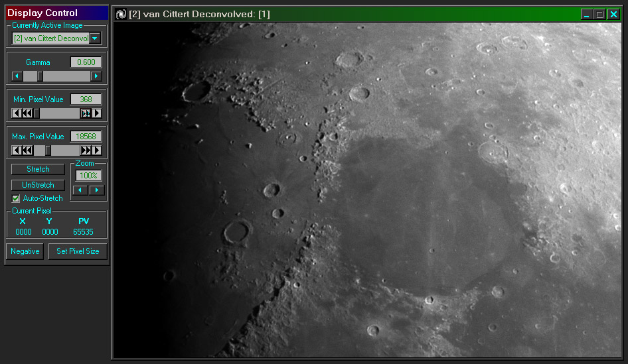Click Gamma slider left arrow
This screenshot has height=364, width=628.
point(17,76)
